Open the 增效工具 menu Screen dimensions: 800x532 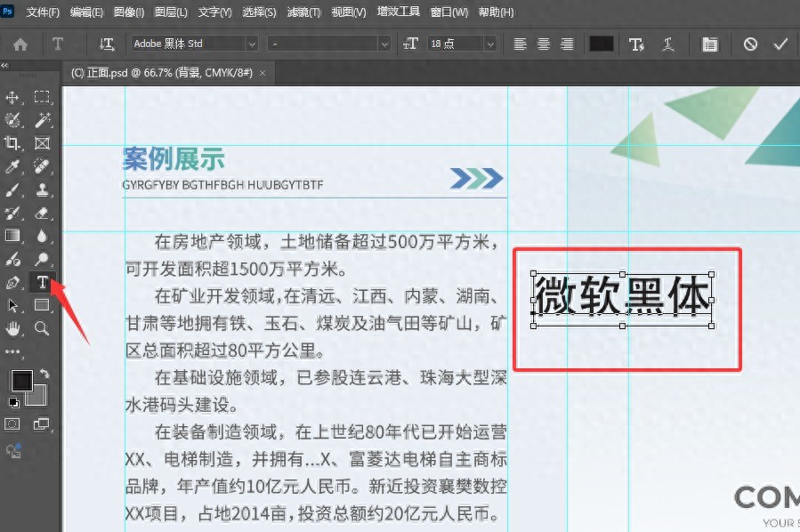tap(399, 12)
